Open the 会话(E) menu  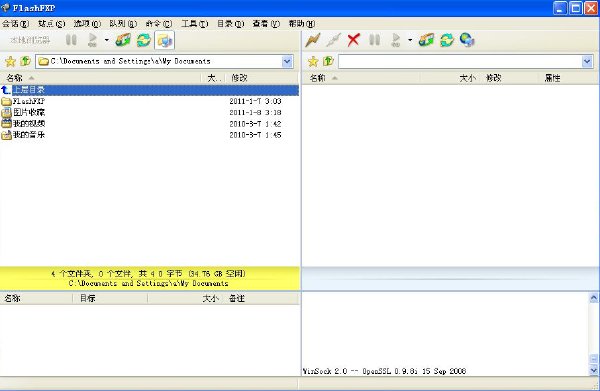pyautogui.click(x=15, y=24)
